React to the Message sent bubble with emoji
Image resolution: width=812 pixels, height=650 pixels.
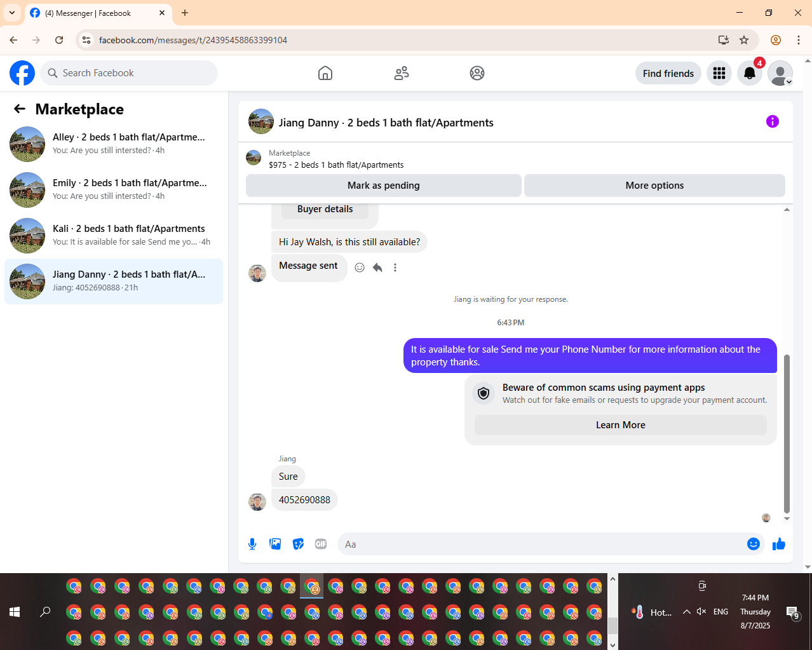(360, 267)
